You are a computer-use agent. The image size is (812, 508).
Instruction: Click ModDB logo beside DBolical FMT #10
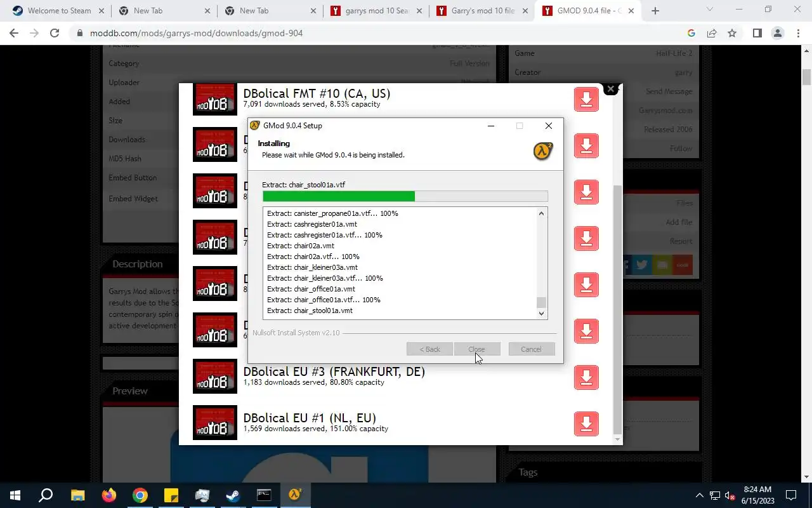(215, 100)
